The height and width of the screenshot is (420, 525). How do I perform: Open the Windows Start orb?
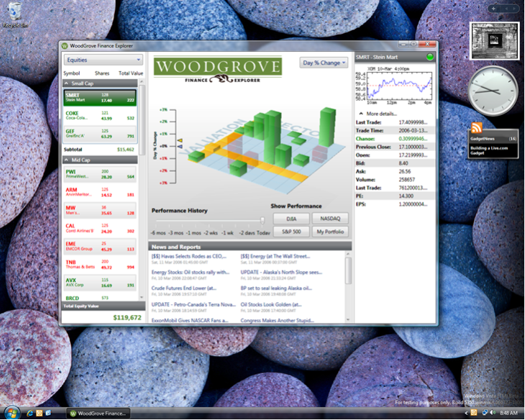12,414
